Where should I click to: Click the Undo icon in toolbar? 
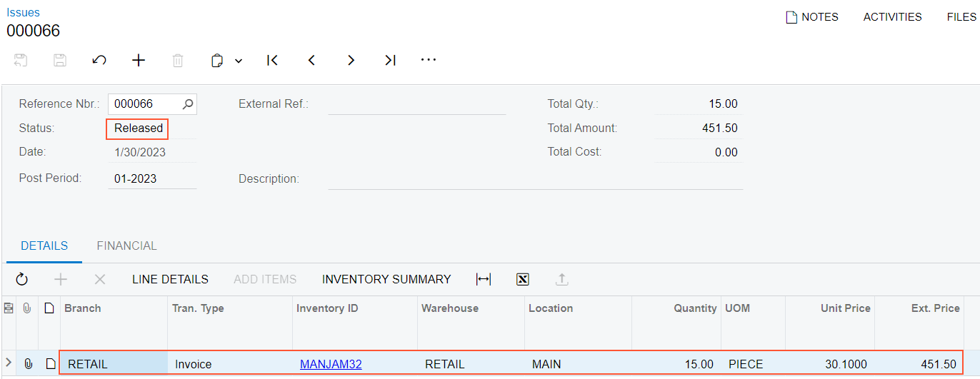pyautogui.click(x=99, y=61)
